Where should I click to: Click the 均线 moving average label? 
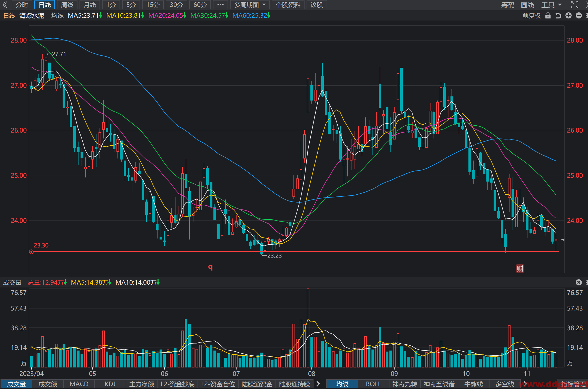pos(57,16)
